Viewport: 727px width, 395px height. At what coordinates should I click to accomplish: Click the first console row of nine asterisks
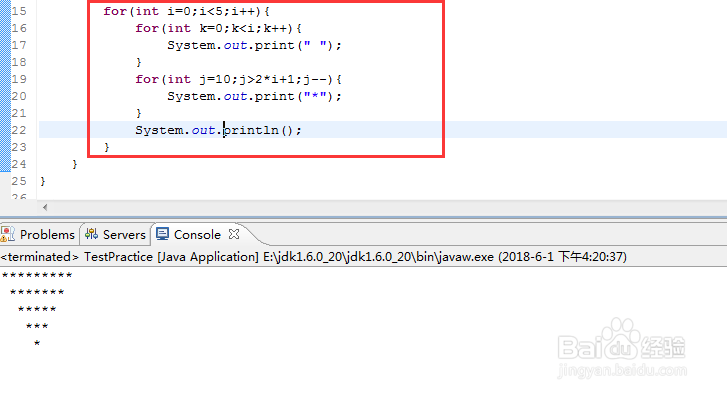tap(37, 275)
